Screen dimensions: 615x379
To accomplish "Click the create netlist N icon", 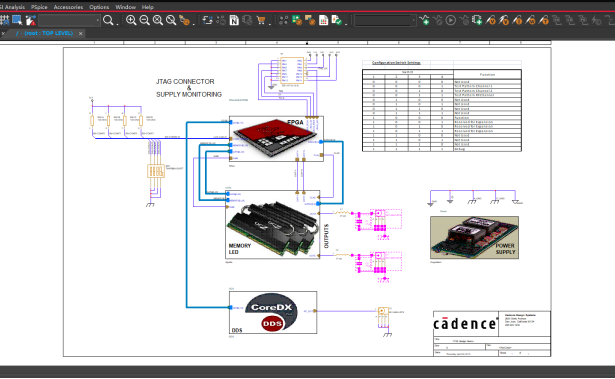I will tap(234, 20).
